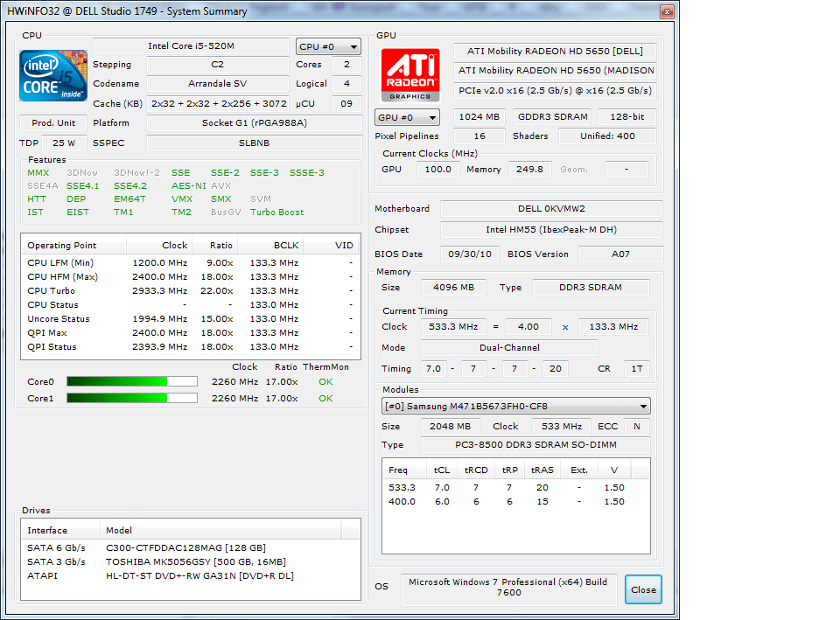
Task: Click the 25 W TDP value
Action: (x=64, y=143)
